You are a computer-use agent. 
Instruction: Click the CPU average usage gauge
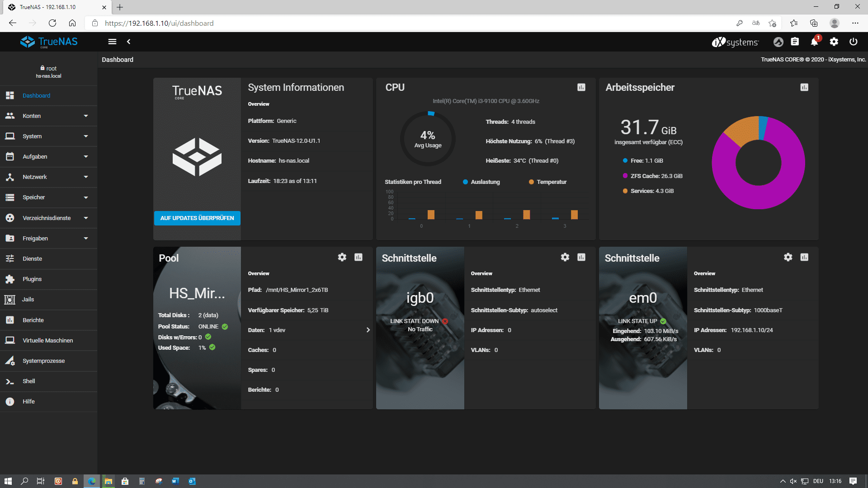click(x=428, y=139)
